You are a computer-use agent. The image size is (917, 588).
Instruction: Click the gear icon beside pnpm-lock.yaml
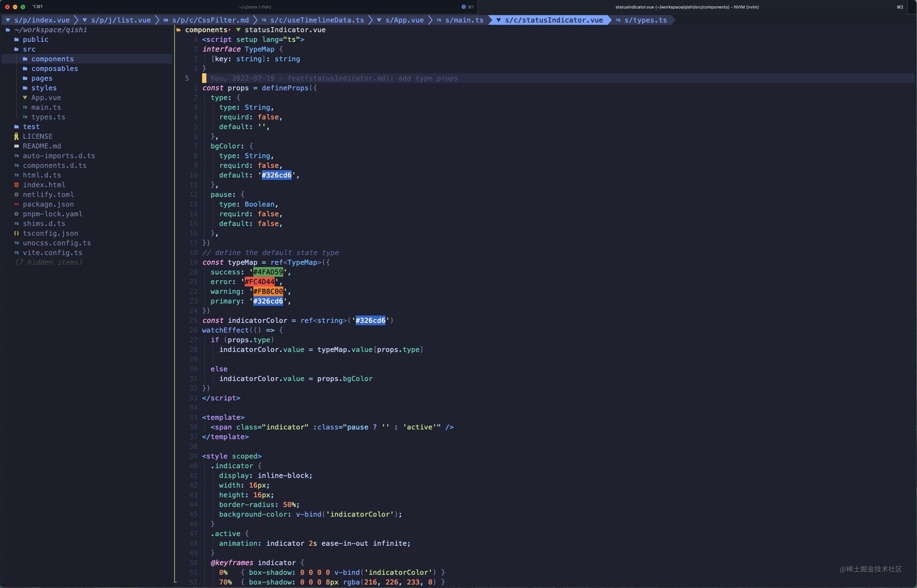click(x=16, y=214)
